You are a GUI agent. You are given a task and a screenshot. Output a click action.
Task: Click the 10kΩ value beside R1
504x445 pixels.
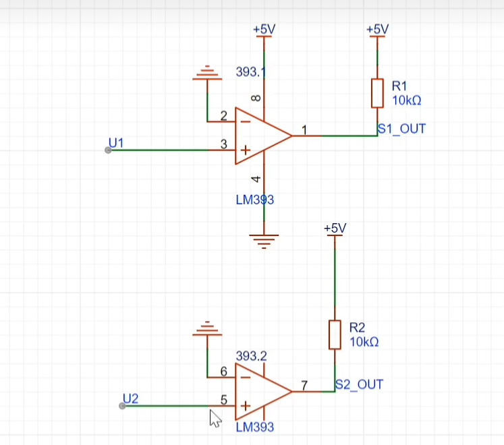click(407, 100)
